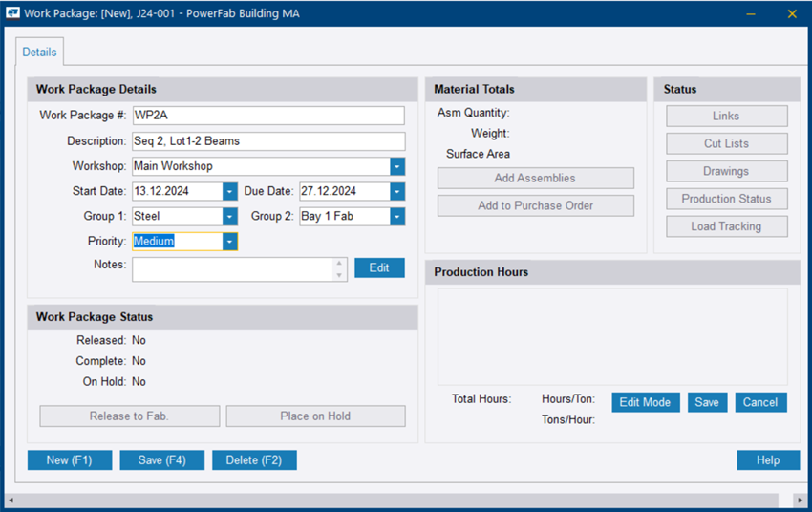Enter Edit Mode for production hours

[x=645, y=402]
